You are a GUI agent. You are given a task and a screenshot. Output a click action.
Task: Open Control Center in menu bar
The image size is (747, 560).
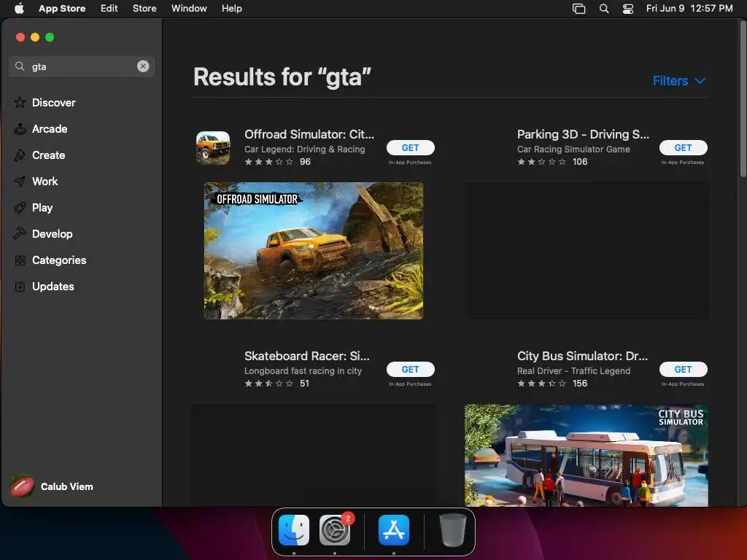coord(628,8)
